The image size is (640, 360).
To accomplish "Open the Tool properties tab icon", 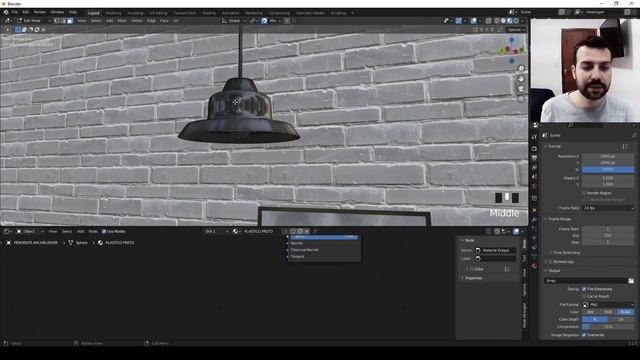I will tap(534, 137).
